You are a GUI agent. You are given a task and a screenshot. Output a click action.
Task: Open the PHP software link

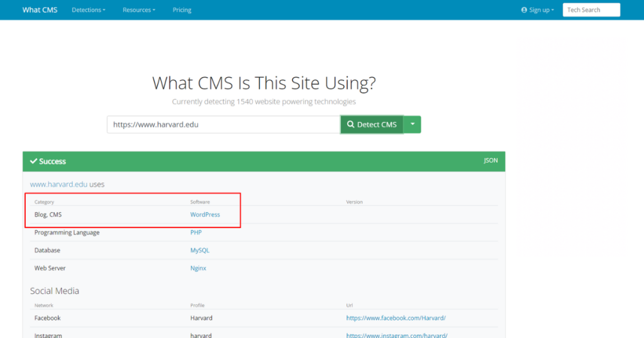click(x=196, y=232)
